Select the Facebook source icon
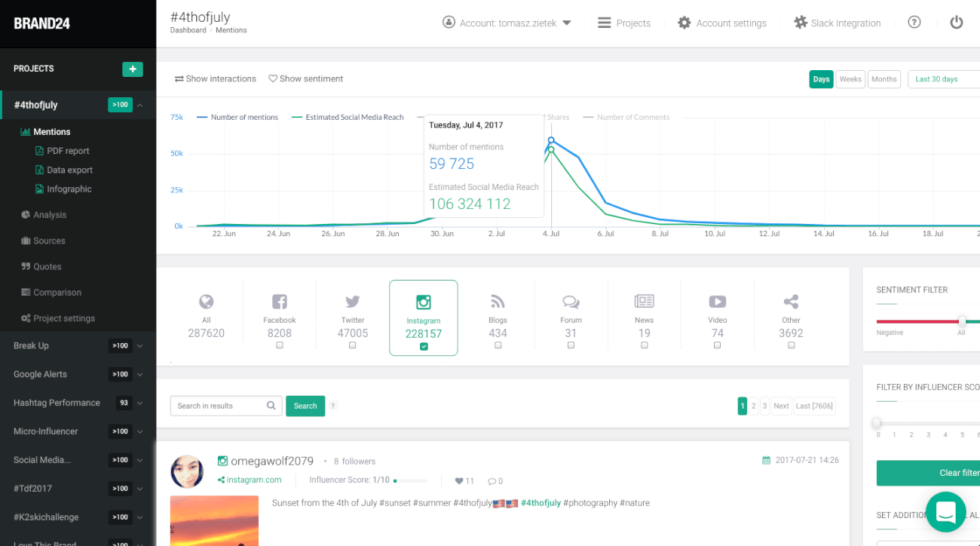 coord(280,302)
